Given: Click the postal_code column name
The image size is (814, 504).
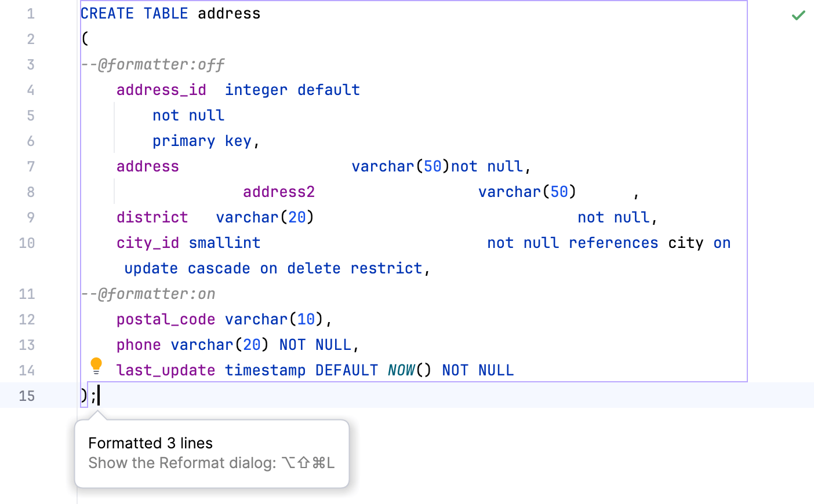Looking at the screenshot, I should click(x=166, y=319).
